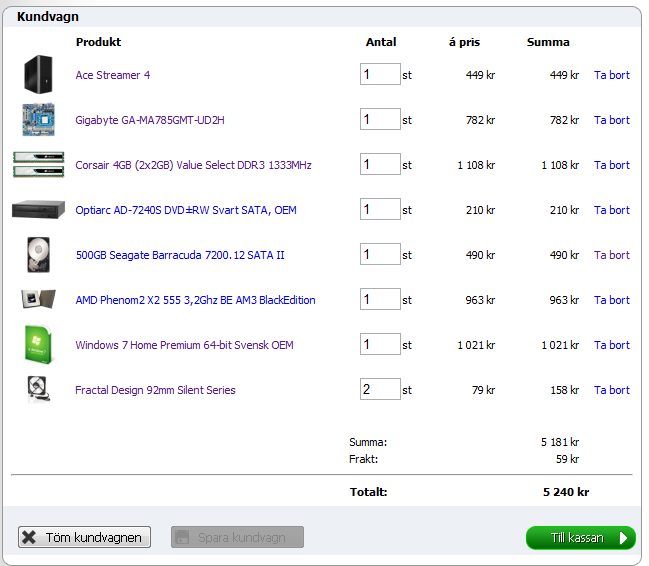This screenshot has width=649, height=566.
Task: Click the Corsair RAM sticks image
Action: coord(38,165)
